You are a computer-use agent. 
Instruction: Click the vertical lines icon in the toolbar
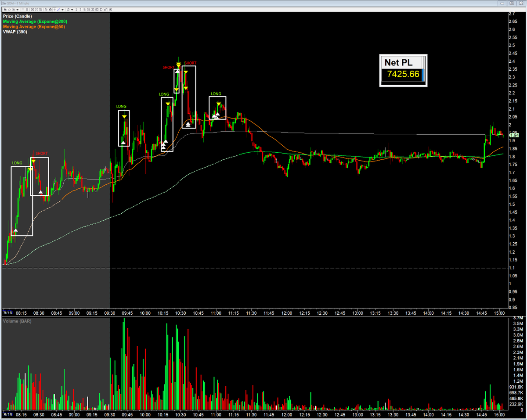point(27,10)
